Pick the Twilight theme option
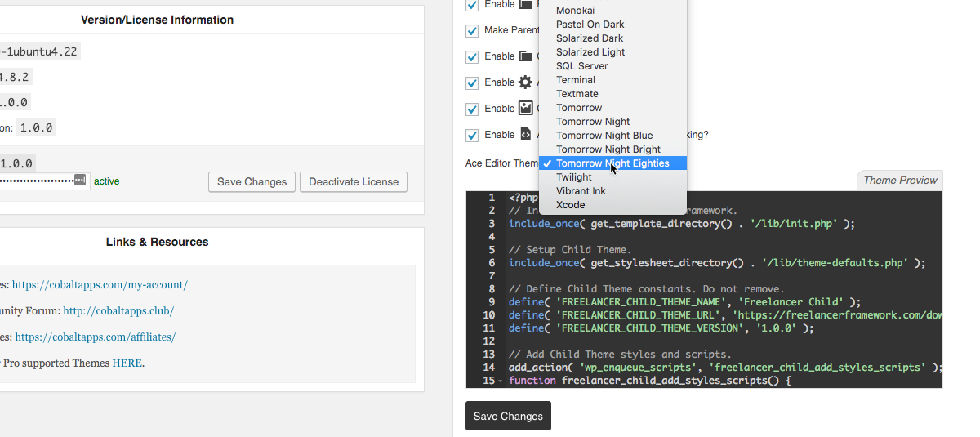The height and width of the screenshot is (437, 980). [573, 177]
